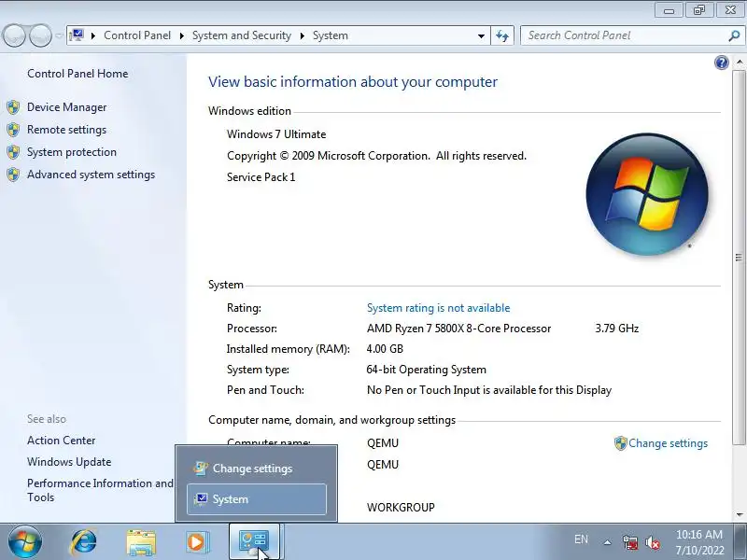Click the Forward navigation arrow button
This screenshot has height=560, width=747.
[x=40, y=35]
